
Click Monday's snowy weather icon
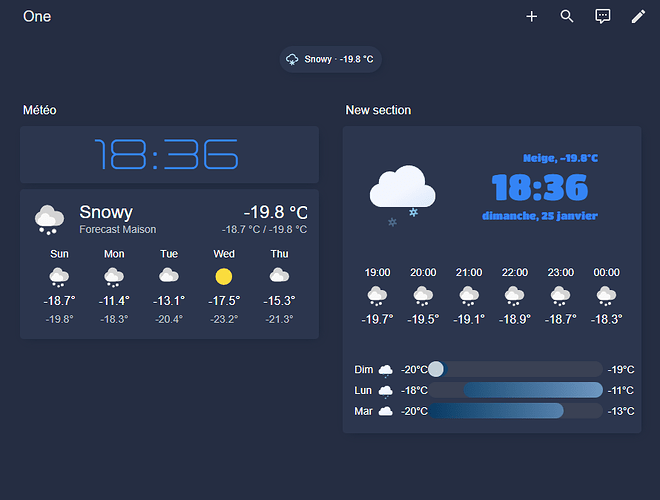point(114,277)
